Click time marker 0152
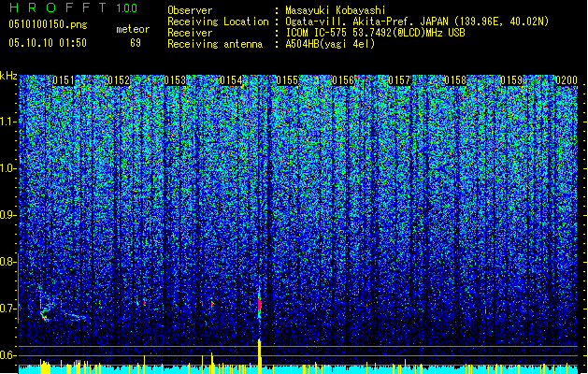Image resolution: width=588 pixels, height=374 pixels. [120, 80]
